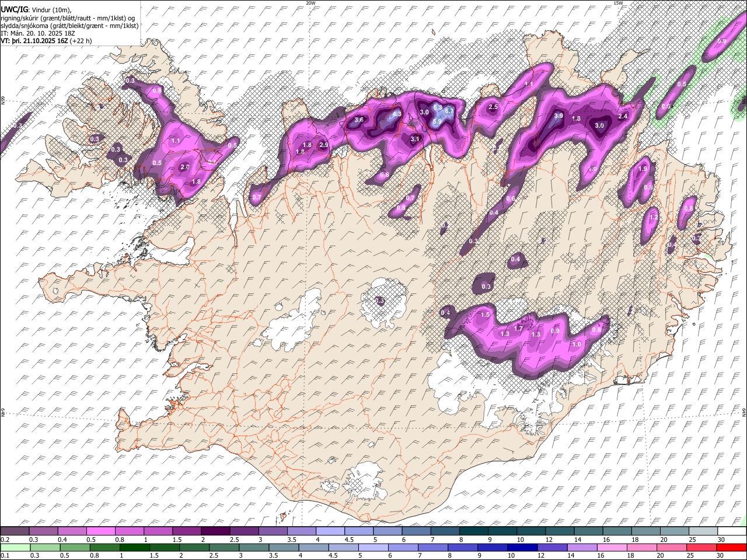Click the 3.1 precipitation value on the map
This screenshot has width=747, height=560.
(x=415, y=139)
